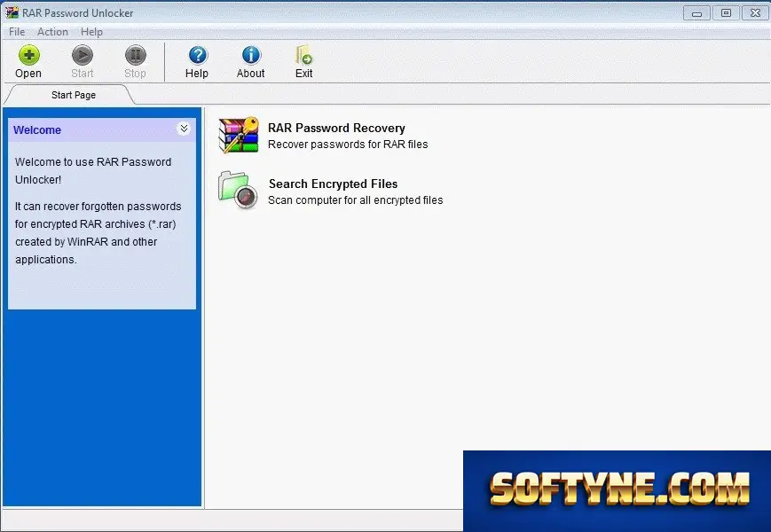Click the Exit door icon

(x=304, y=55)
